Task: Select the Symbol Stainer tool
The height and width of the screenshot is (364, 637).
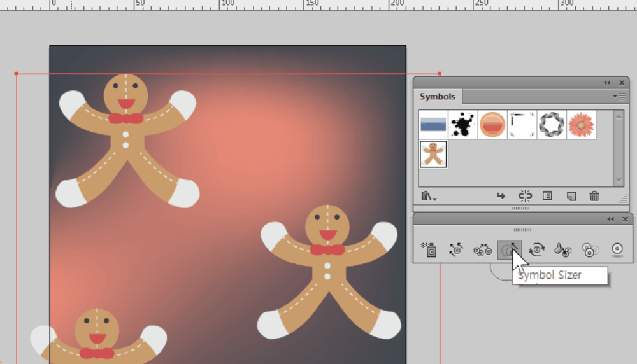Action: [x=563, y=249]
